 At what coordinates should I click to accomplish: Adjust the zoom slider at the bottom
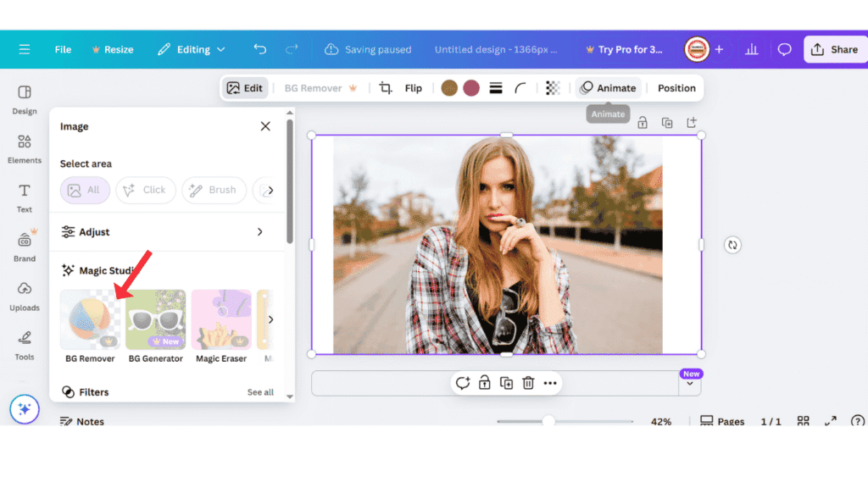pos(549,421)
